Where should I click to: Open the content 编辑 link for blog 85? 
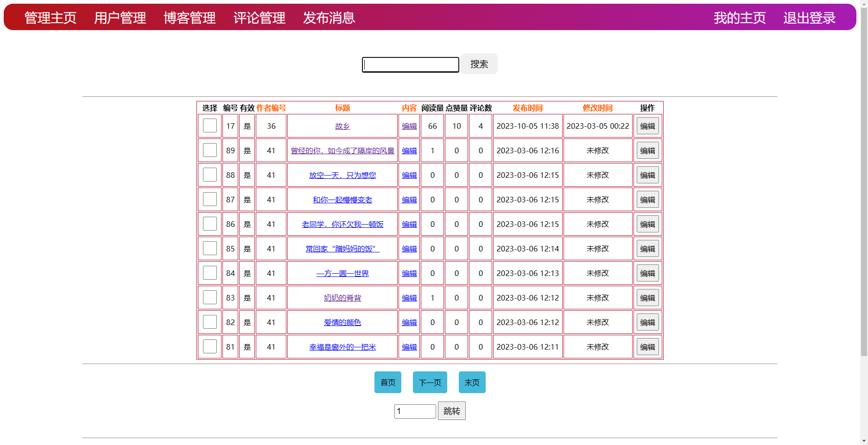[x=409, y=249]
